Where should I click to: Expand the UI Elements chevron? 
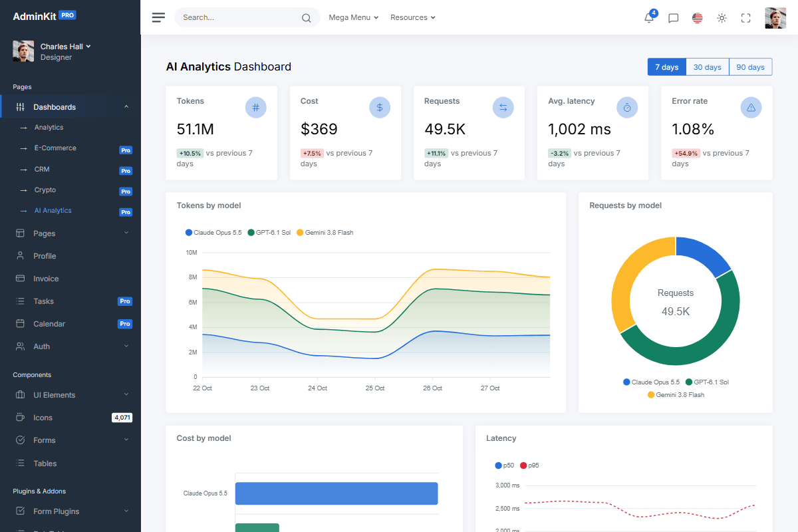click(126, 394)
